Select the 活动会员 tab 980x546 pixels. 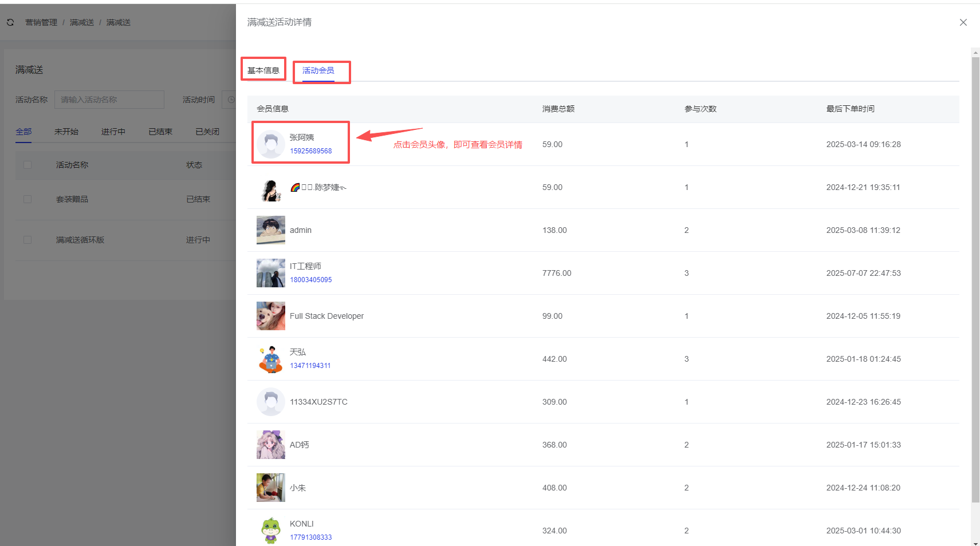click(318, 70)
